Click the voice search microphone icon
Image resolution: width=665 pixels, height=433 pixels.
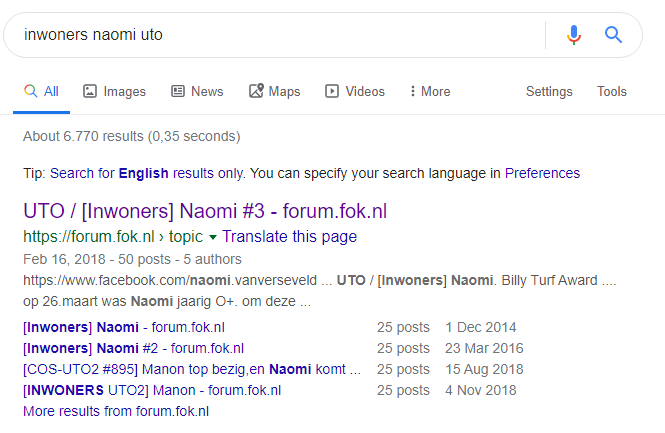[573, 35]
